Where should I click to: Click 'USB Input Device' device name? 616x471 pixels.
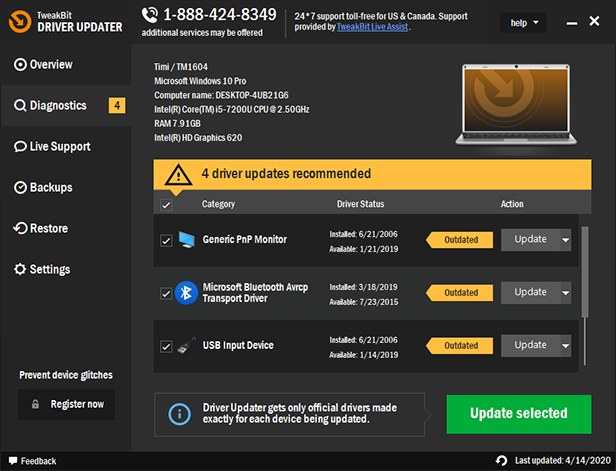click(x=238, y=345)
